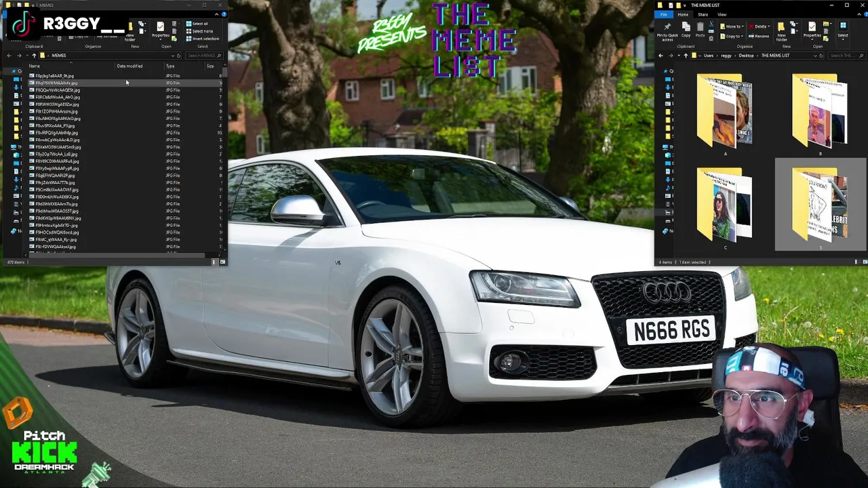Click the reggy breadcrumb in address bar
Image resolution: width=868 pixels, height=488 pixels.
pos(726,56)
